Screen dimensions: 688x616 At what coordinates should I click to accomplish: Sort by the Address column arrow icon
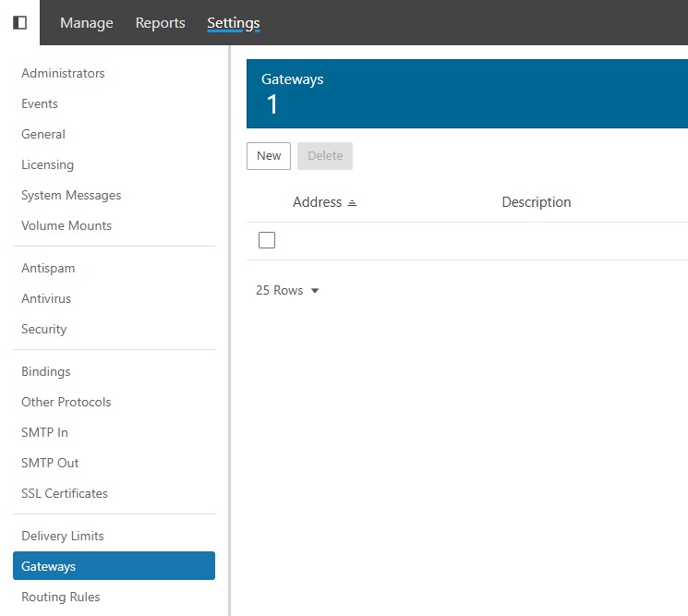tap(352, 202)
